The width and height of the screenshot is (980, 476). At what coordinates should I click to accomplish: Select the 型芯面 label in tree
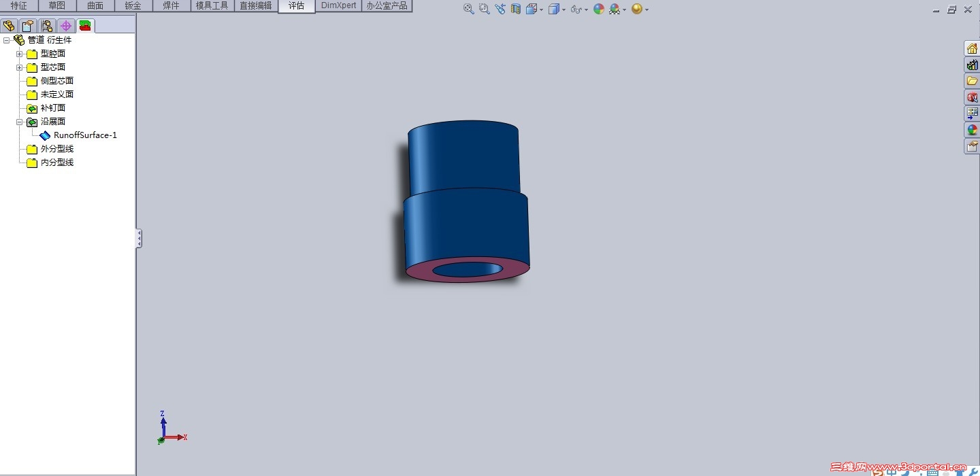[x=53, y=67]
